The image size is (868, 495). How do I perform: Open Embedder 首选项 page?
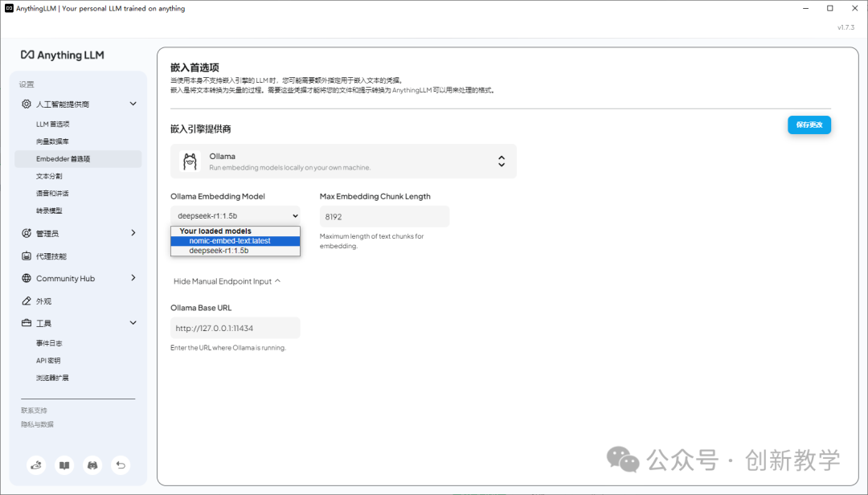click(78, 159)
